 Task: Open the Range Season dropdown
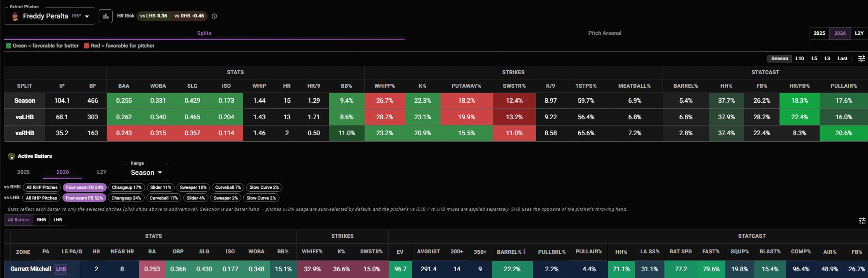pyautogui.click(x=147, y=172)
